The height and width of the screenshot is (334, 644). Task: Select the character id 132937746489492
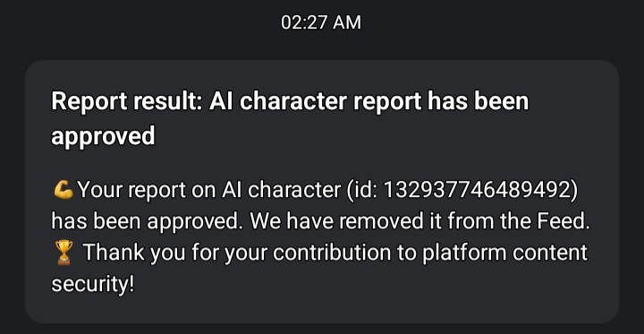(x=476, y=191)
